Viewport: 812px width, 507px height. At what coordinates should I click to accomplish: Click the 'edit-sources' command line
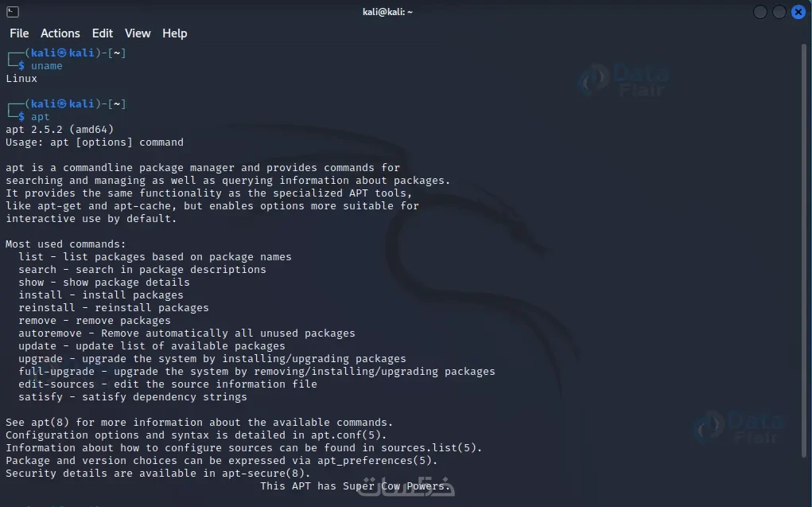pyautogui.click(x=168, y=384)
